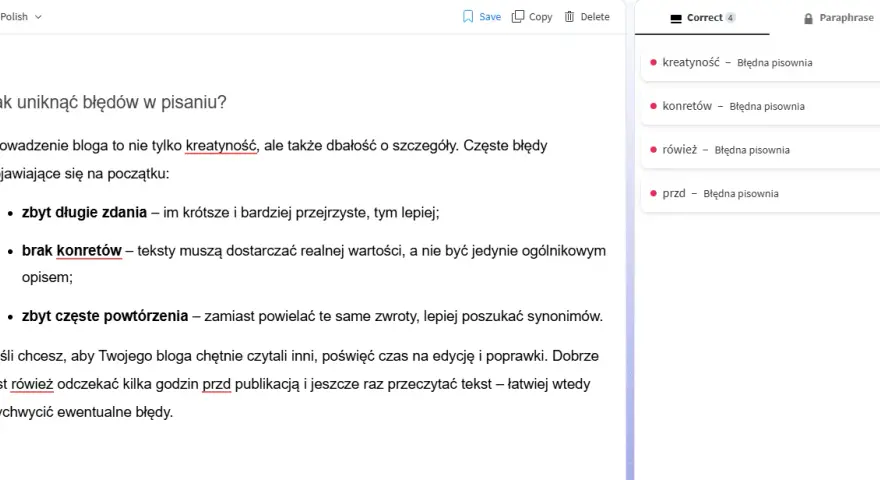Image resolution: width=880 pixels, height=480 pixels.
Task: Click the Delete trash icon
Action: 570,17
